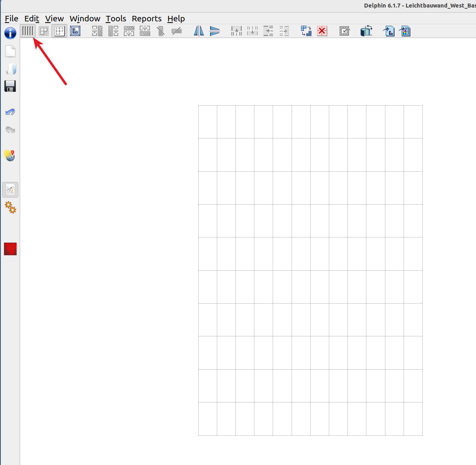476x465 pixels.
Task: Click the new blank document sidebar icon
Action: [x=10, y=51]
